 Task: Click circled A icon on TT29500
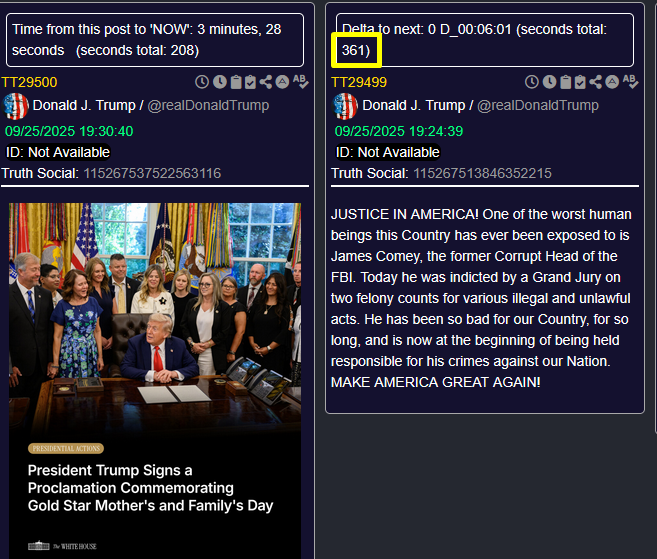[x=282, y=82]
